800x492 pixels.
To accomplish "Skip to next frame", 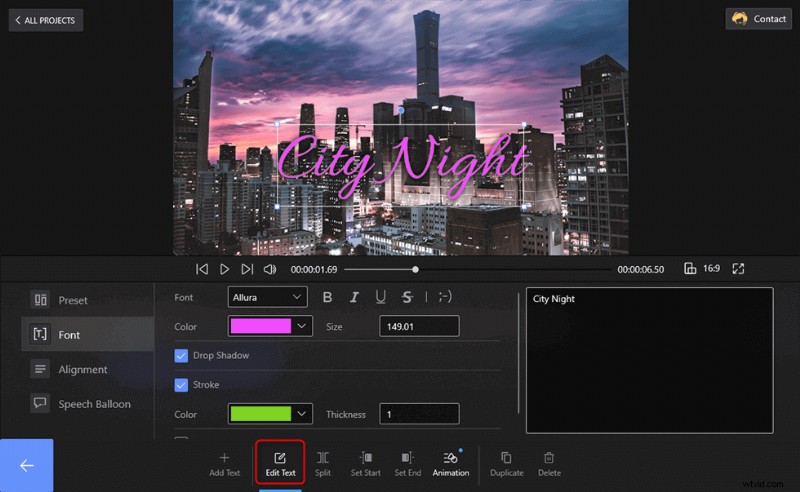I will pos(247,269).
